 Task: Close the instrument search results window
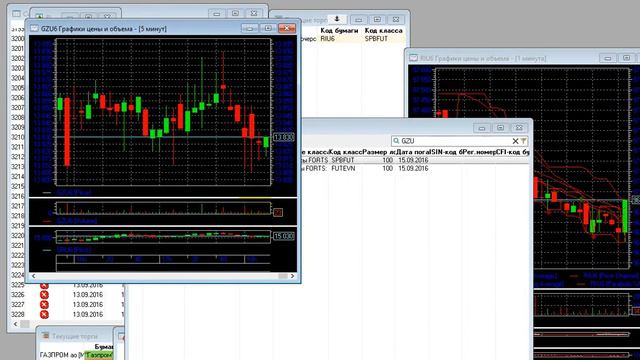519,128
